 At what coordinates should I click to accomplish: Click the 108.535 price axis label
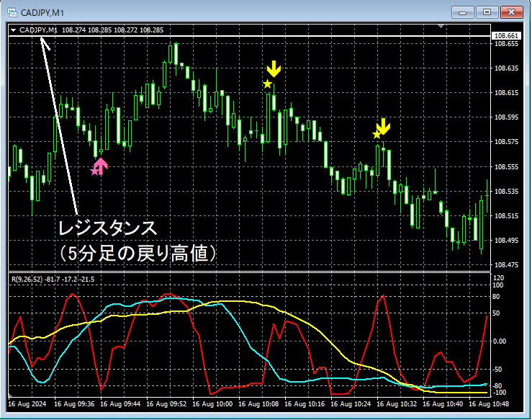click(x=506, y=191)
